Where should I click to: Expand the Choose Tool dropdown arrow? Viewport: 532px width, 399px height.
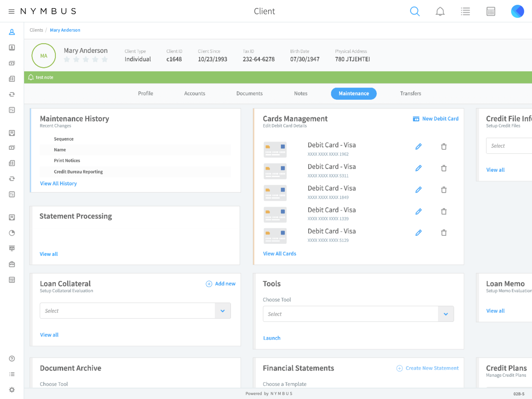[446, 314]
